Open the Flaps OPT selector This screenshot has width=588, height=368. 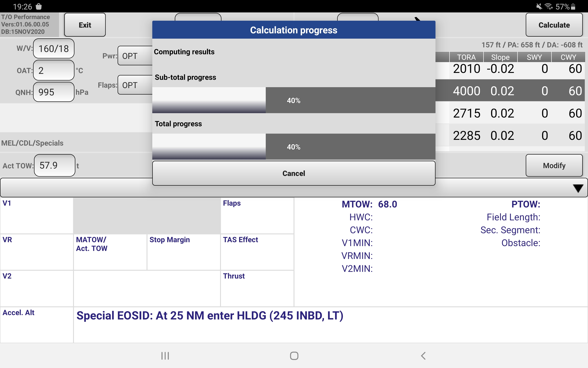coord(135,85)
